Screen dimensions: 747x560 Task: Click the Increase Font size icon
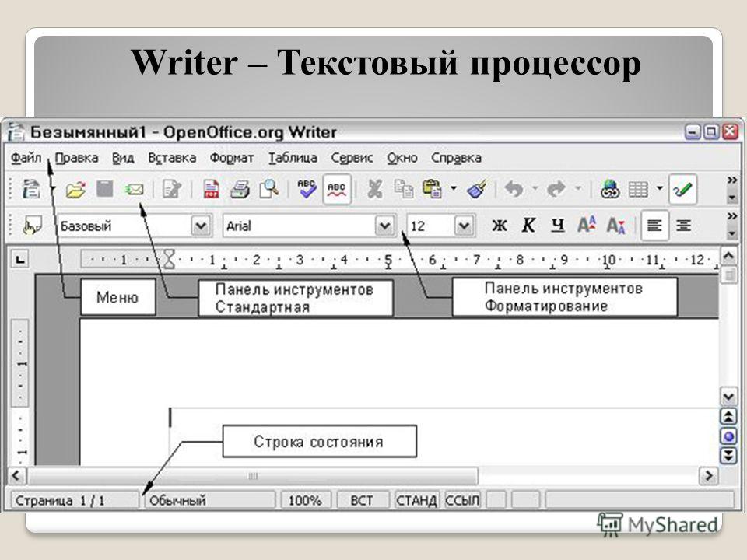[x=587, y=226]
